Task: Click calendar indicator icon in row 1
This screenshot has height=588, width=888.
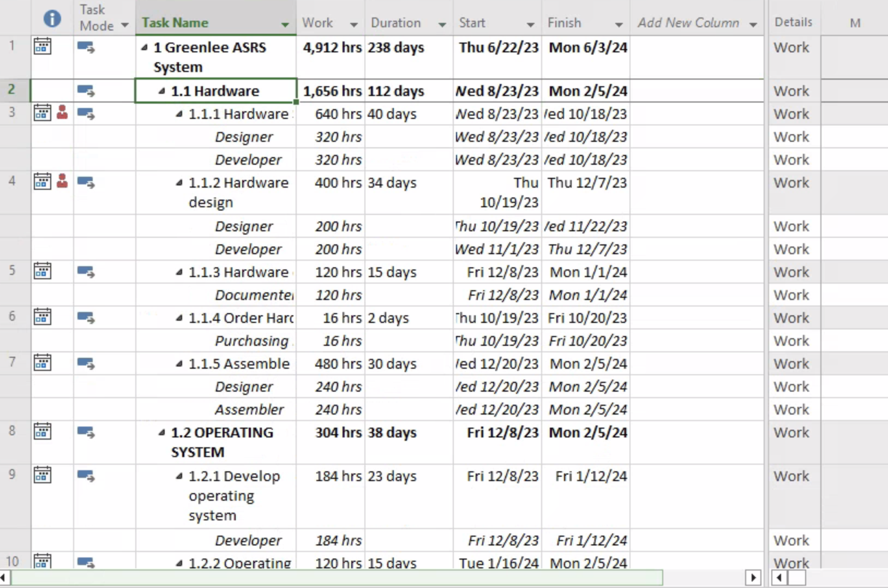Action: (x=43, y=46)
